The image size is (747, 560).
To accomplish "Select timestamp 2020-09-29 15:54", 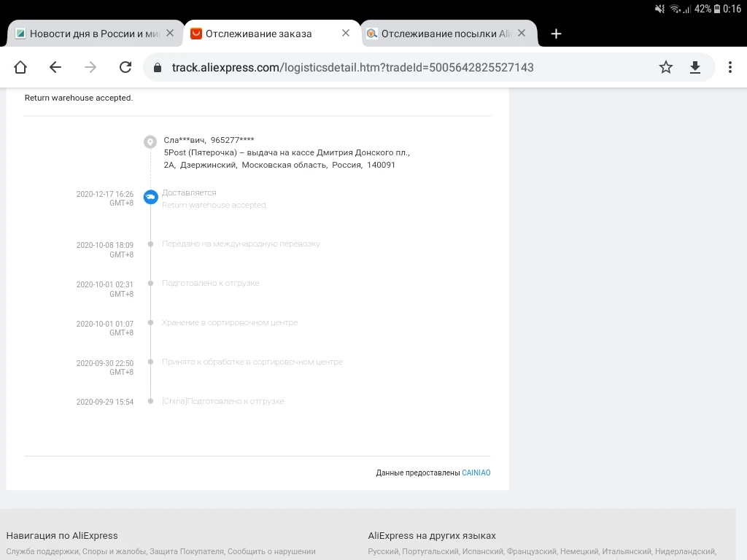I will [x=105, y=402].
